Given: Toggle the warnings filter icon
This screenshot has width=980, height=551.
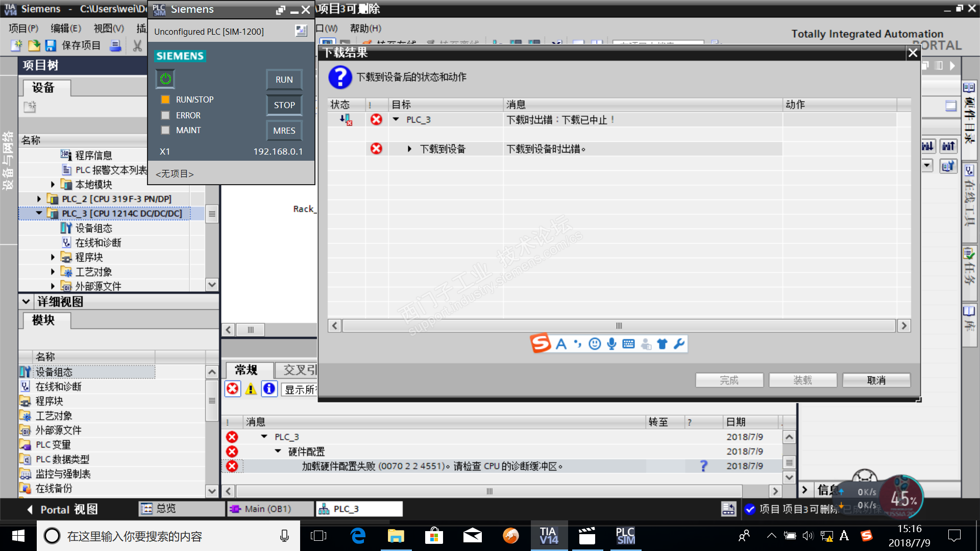Looking at the screenshot, I should tap(251, 389).
